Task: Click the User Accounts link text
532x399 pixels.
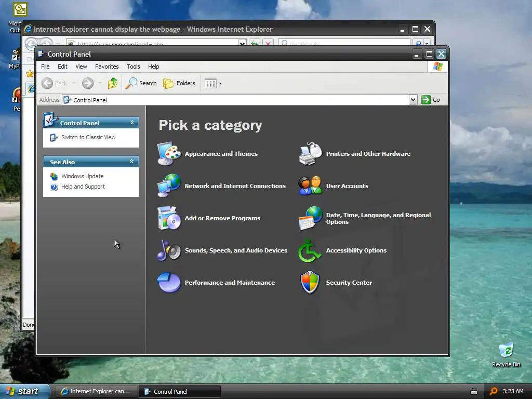Action: point(347,186)
